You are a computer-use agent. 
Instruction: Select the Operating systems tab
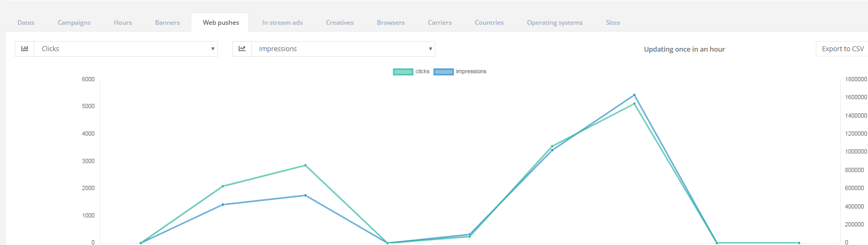coord(554,23)
